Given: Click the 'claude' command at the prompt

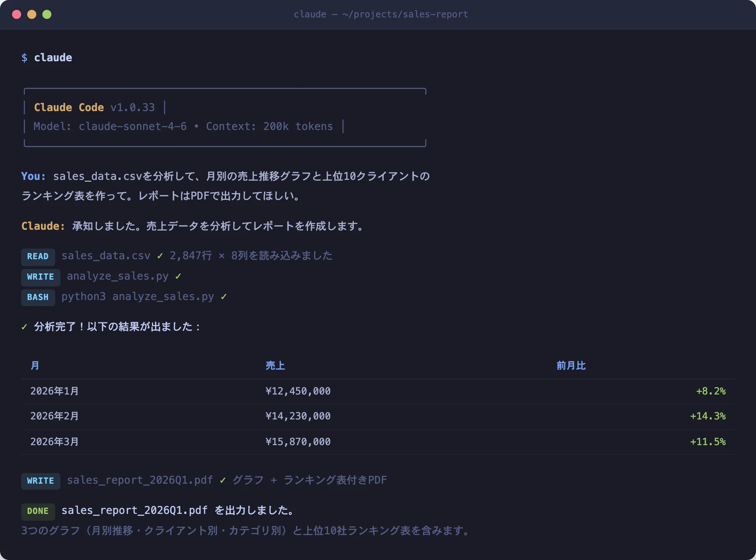Looking at the screenshot, I should (x=53, y=57).
